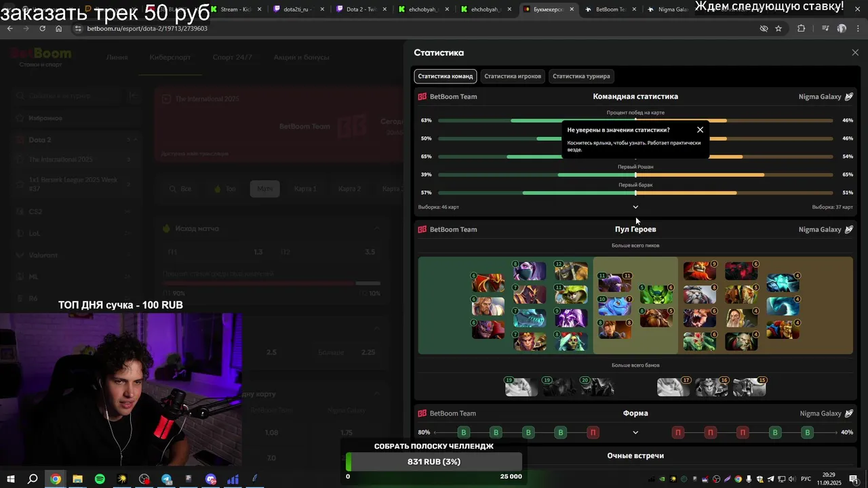Image resolution: width=868 pixels, height=488 pixels.
Task: Click BetBoom Team logo in Пул Героев header
Action: click(x=422, y=229)
